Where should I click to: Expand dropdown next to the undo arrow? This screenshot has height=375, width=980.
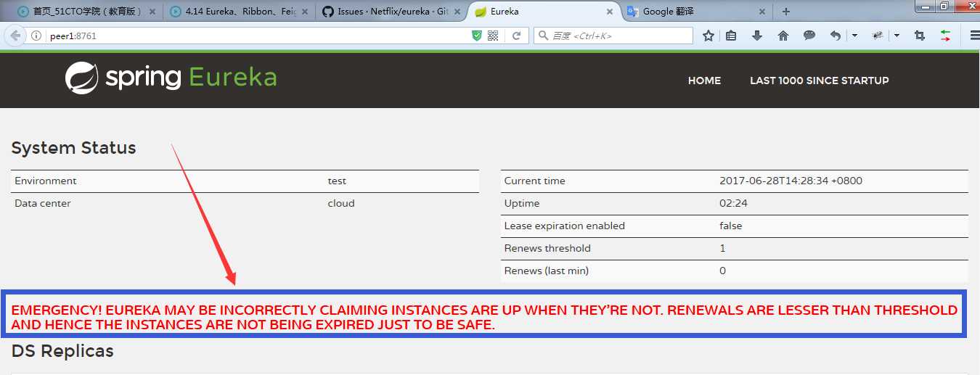(x=854, y=36)
